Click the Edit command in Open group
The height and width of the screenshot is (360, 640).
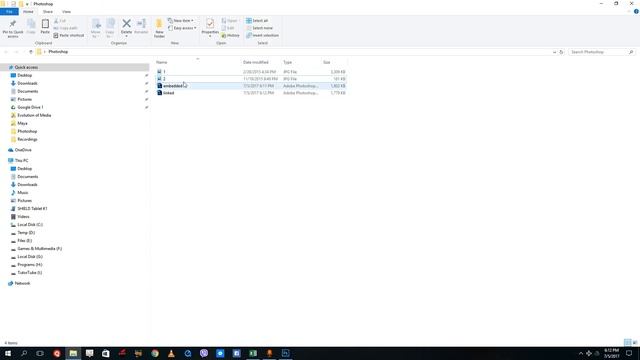[228, 28]
